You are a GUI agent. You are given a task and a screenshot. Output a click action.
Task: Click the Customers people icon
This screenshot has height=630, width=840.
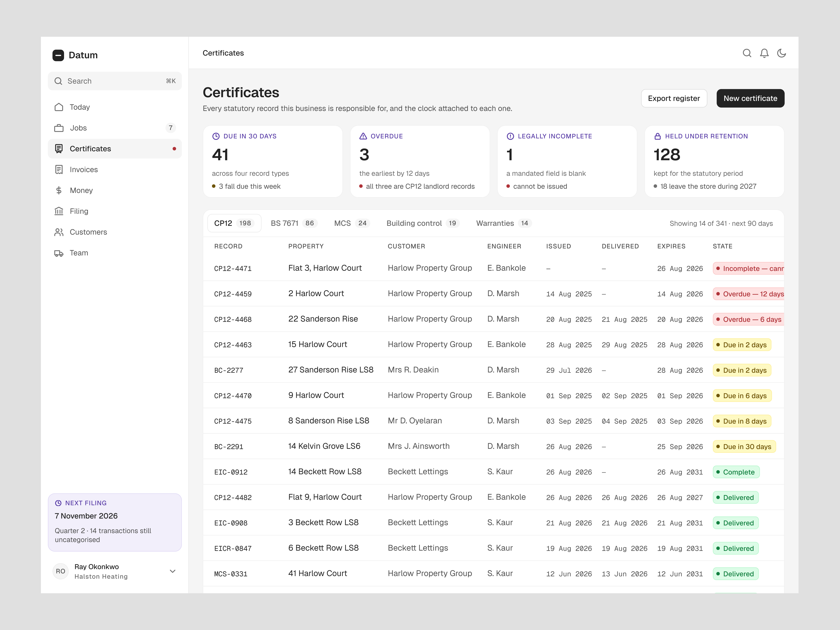point(59,232)
